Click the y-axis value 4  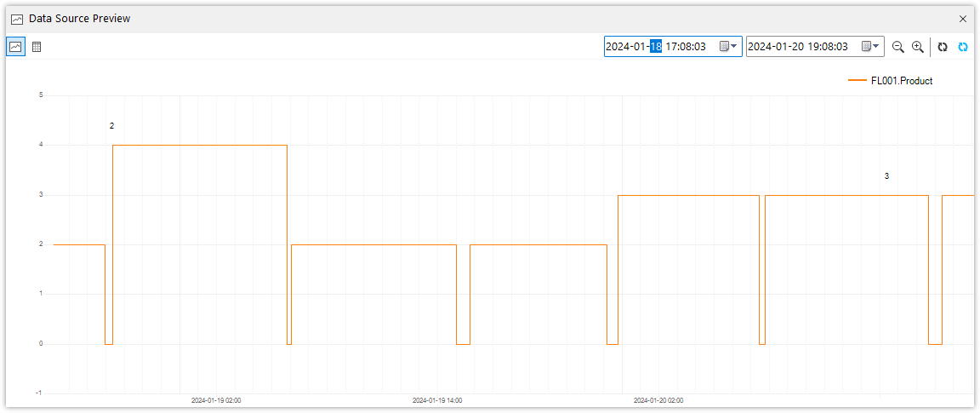click(41, 145)
